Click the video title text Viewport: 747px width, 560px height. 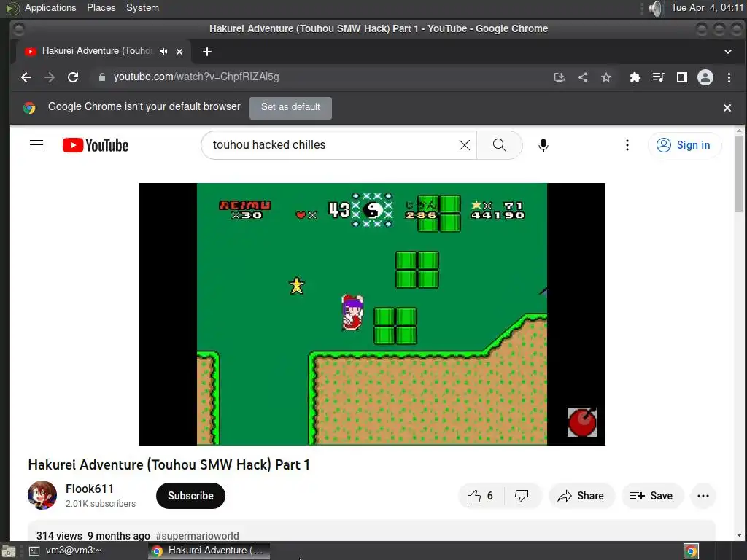169,464
